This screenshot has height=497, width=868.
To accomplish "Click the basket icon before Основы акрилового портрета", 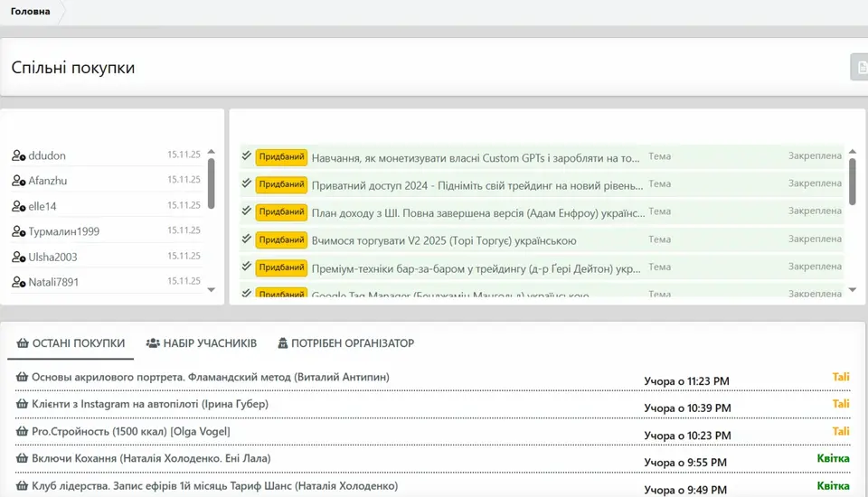I will point(23,377).
